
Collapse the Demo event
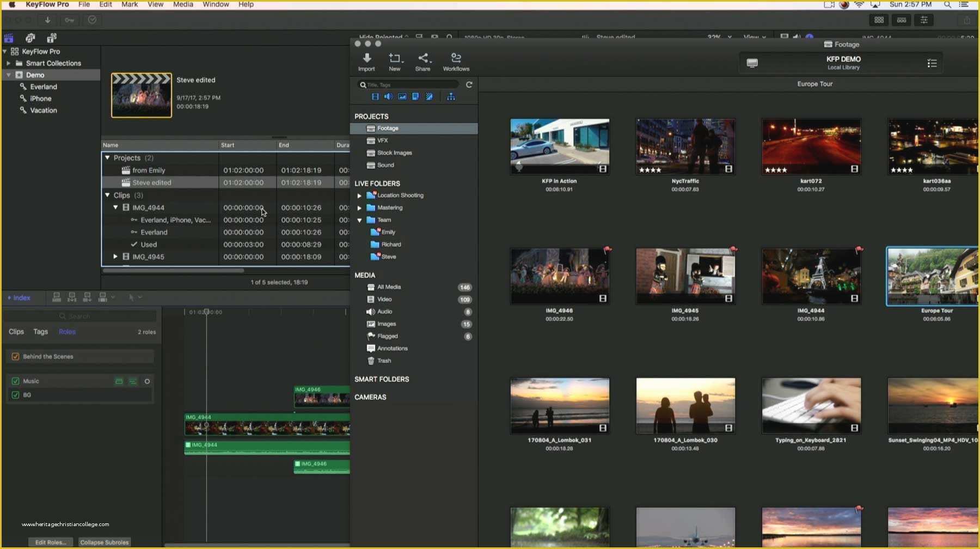[9, 75]
